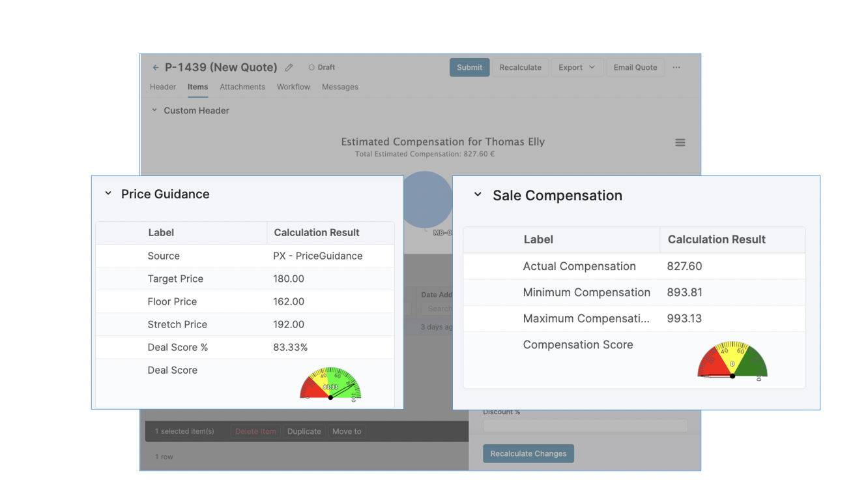Collapse the Sale Compensation section
868x497 pixels.
(x=478, y=195)
